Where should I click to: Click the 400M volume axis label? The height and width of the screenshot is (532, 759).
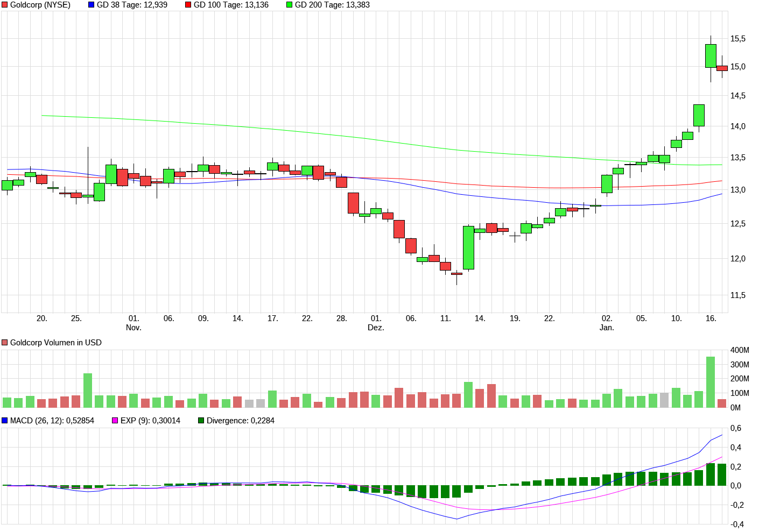point(739,350)
